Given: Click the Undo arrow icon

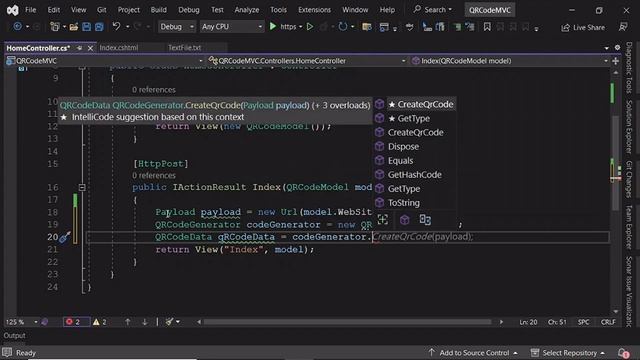Looking at the screenshot, I should pos(116,27).
